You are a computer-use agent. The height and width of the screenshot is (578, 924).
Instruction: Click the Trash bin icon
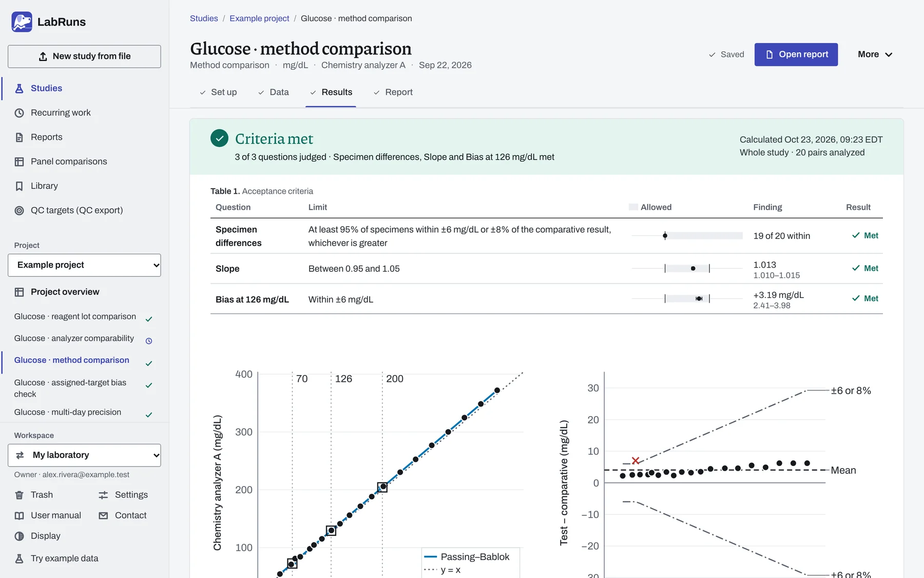point(19,495)
